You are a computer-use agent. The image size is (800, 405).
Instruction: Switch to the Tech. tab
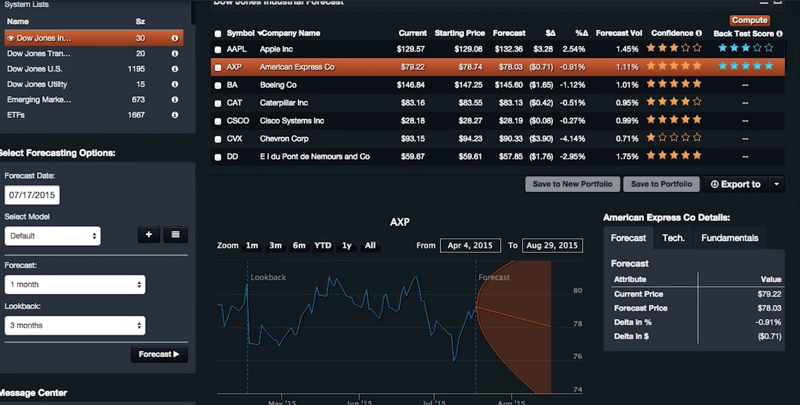point(673,238)
